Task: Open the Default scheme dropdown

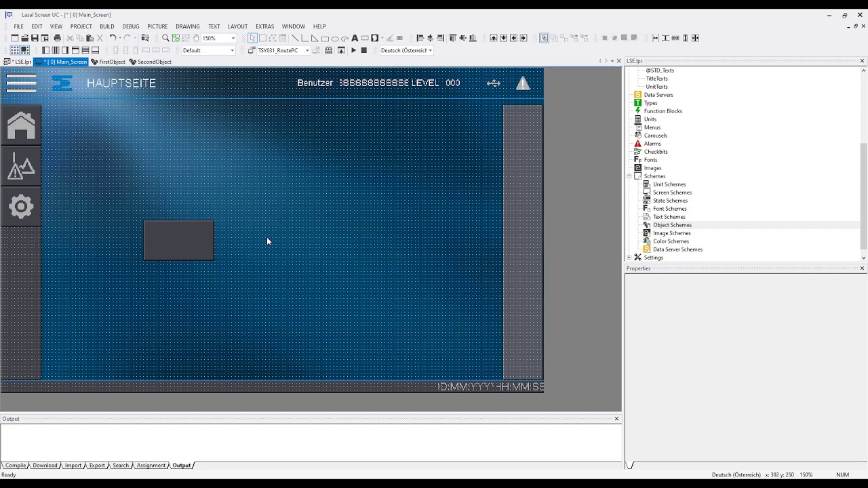Action: [x=232, y=50]
